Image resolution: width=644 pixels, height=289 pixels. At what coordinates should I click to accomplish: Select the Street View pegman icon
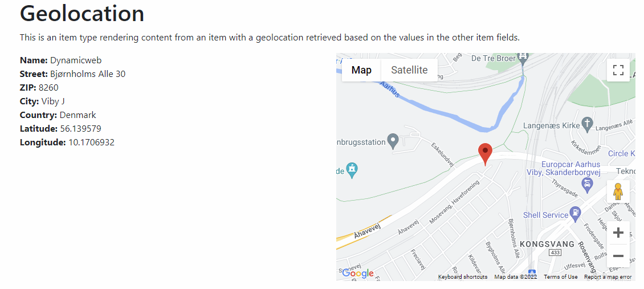pyautogui.click(x=618, y=192)
